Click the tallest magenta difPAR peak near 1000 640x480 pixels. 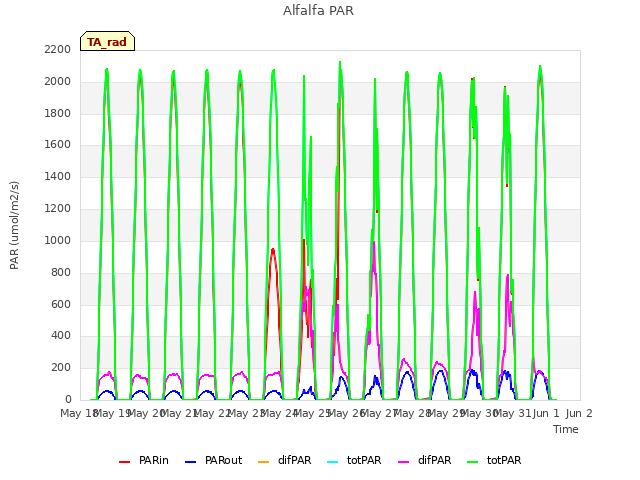pos(374,243)
